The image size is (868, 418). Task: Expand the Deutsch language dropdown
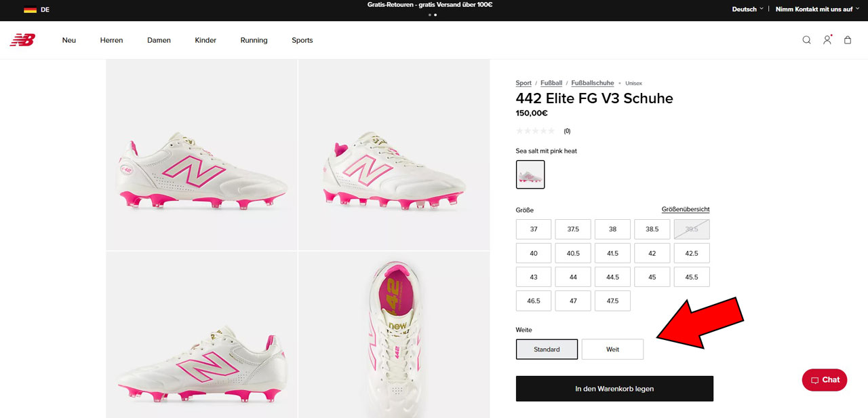[x=747, y=9]
